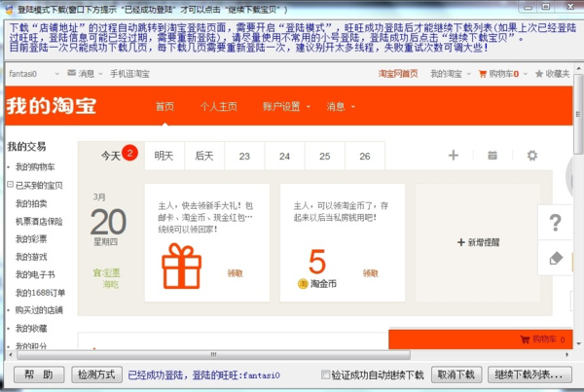Viewport: 584px width, 392px height.
Task: Open 购买过的店铺 in sidebar
Action: (39, 310)
